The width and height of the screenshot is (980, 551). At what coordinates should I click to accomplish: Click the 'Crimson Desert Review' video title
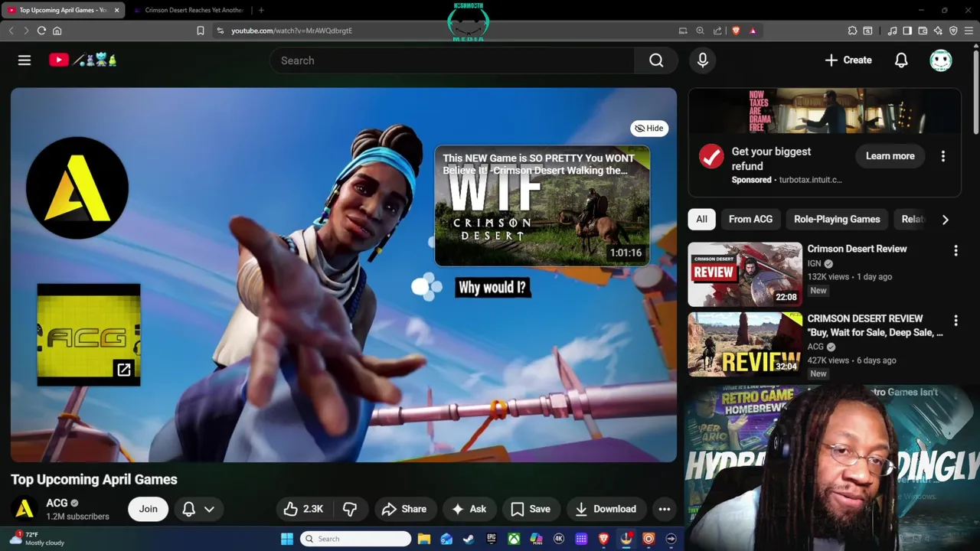tap(857, 249)
